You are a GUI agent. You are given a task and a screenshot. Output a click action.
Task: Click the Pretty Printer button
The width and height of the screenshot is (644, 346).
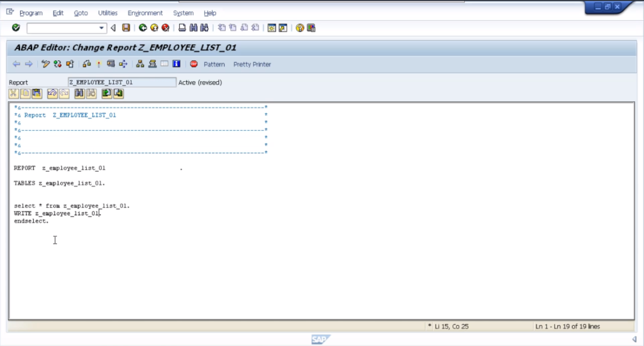pos(252,65)
